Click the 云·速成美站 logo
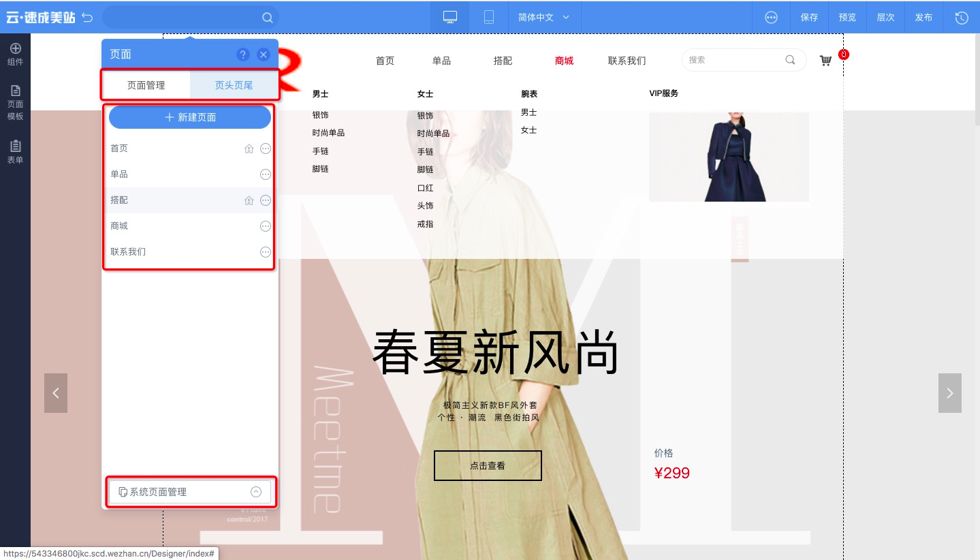 pyautogui.click(x=40, y=18)
